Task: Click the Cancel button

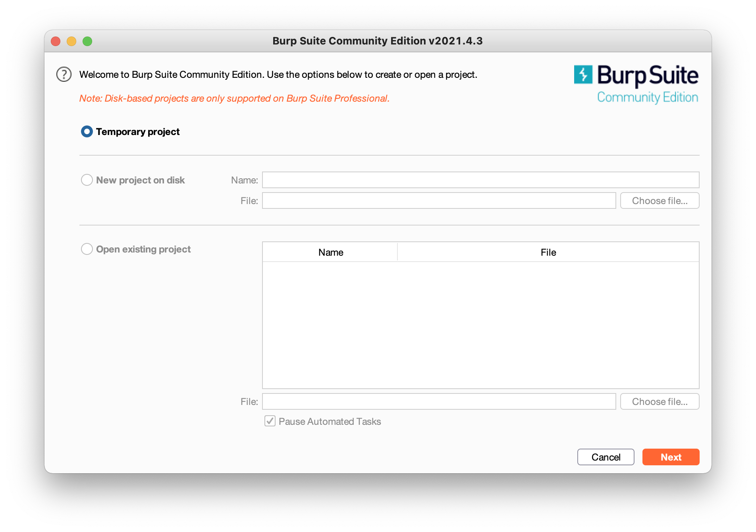Action: [x=606, y=457]
